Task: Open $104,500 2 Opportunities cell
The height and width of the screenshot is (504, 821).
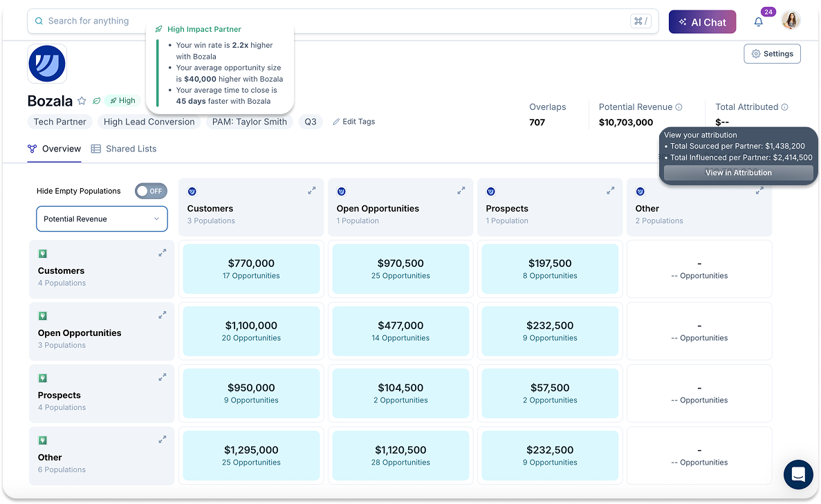Action: tap(400, 393)
